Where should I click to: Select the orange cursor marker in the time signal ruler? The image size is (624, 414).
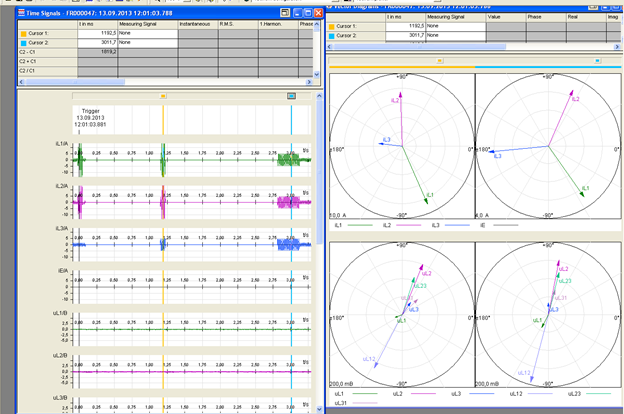[163, 96]
